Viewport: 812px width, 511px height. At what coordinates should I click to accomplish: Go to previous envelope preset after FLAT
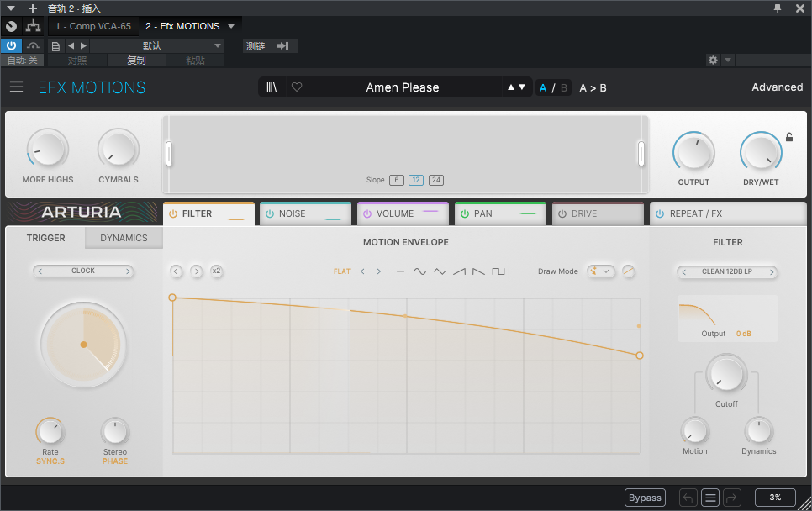pos(362,271)
